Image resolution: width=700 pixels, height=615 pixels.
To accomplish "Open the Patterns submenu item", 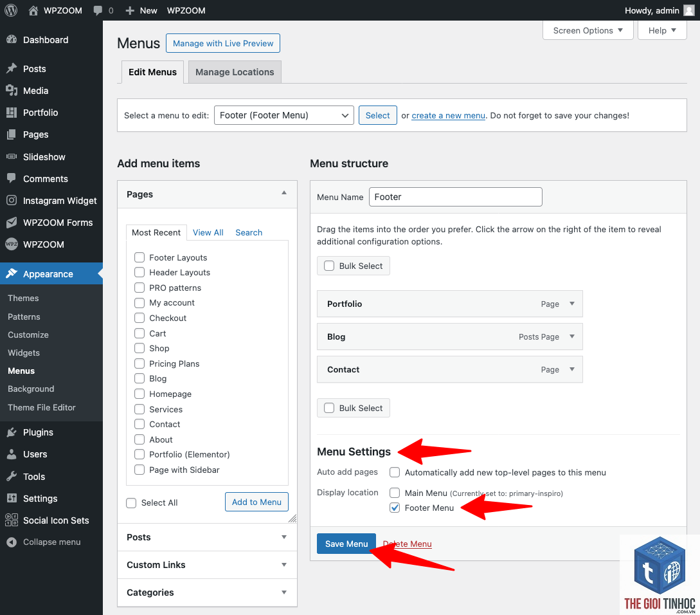I will tap(24, 317).
